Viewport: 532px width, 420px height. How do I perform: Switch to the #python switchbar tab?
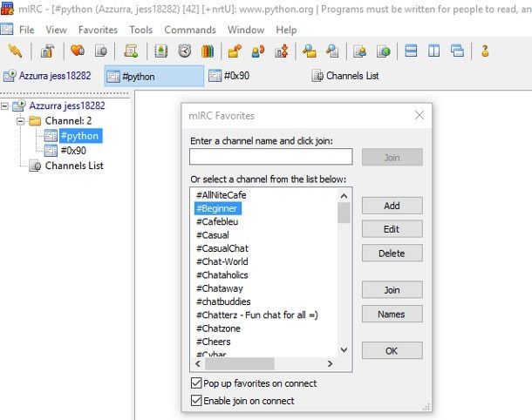tap(154, 76)
